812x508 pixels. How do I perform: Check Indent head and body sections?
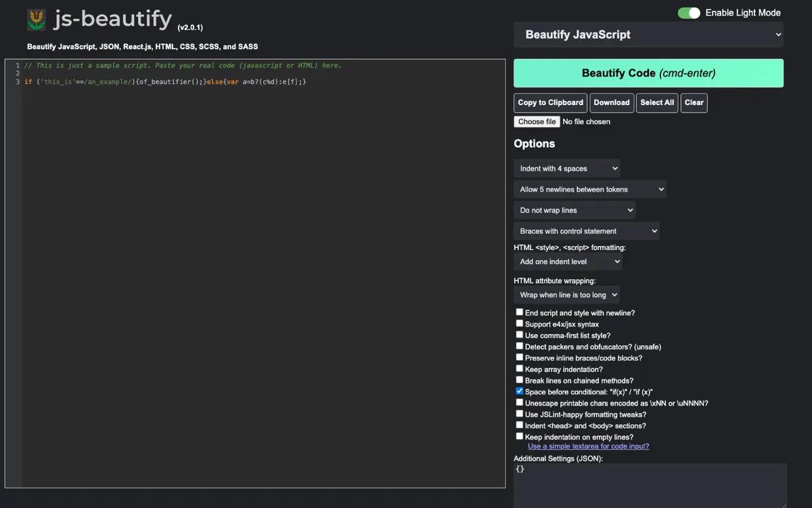[x=520, y=425]
